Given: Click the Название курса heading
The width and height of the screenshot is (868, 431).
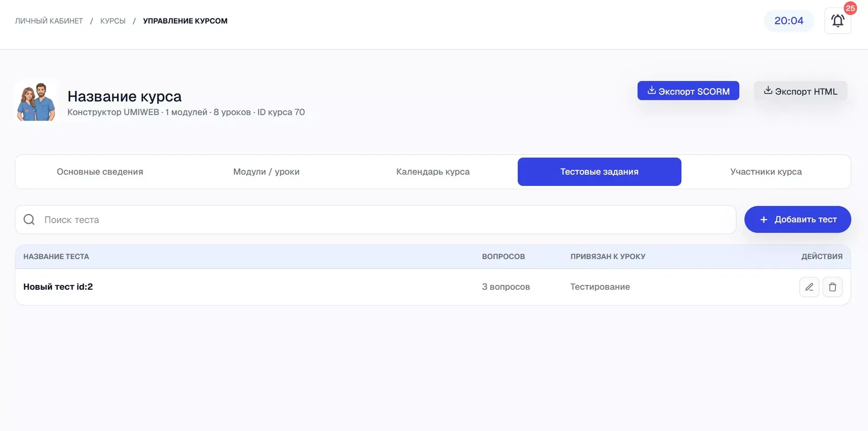Looking at the screenshot, I should tap(124, 96).
